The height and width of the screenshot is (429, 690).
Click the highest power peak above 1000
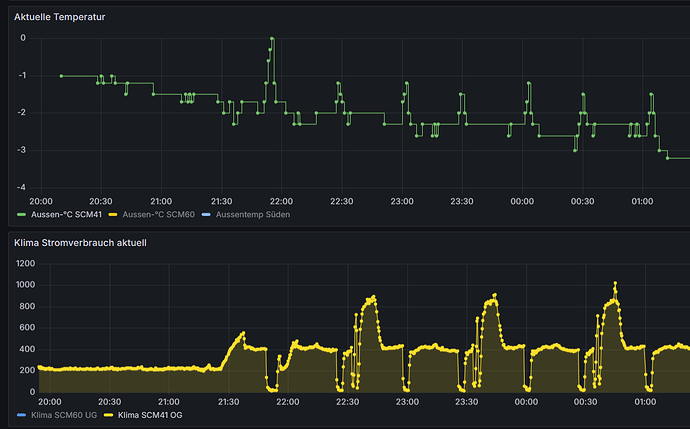pyautogui.click(x=615, y=283)
